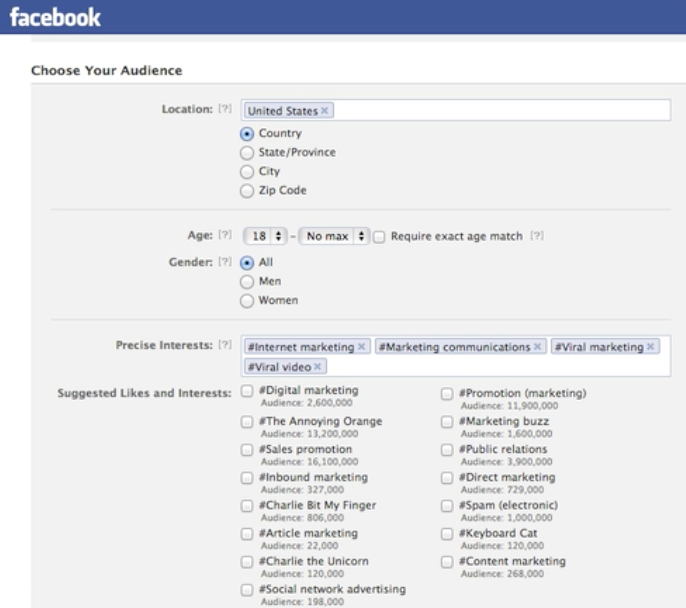Screen dimensions: 686x608
Task: Remove #Marketing communications interest tag
Action: (537, 346)
